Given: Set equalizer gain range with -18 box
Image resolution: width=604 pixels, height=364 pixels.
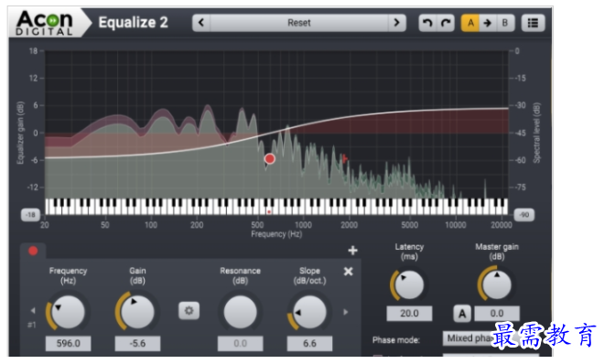Looking at the screenshot, I should tap(30, 215).
